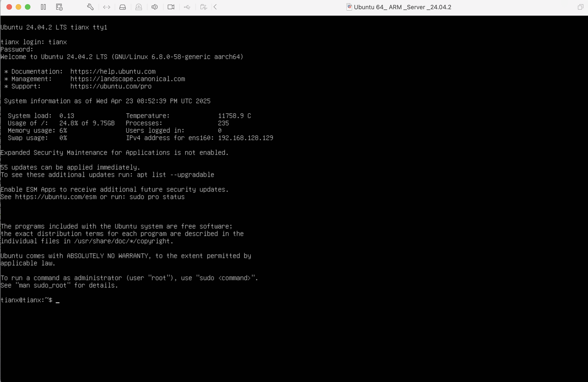588x382 pixels.
Task: Click the https://ubuntu.com/pro support URL
Action: pyautogui.click(x=111, y=86)
